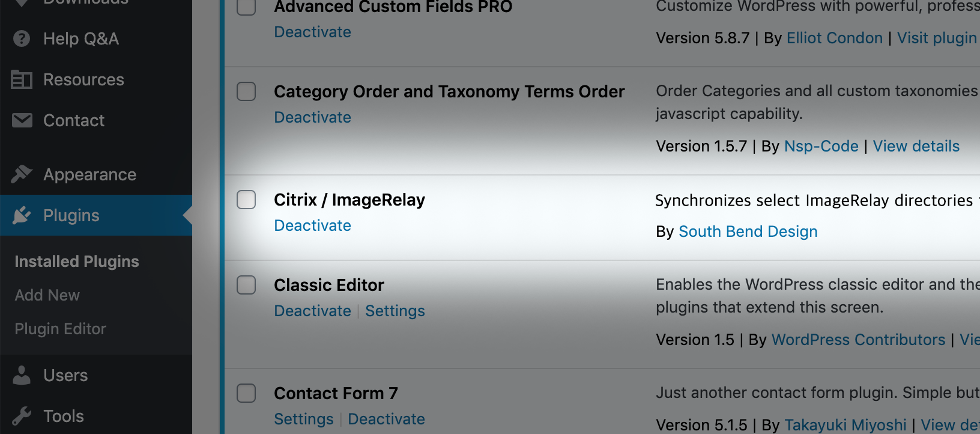Viewport: 980px width, 434px height.
Task: Visit the South Bend Design author link
Action: pyautogui.click(x=748, y=231)
